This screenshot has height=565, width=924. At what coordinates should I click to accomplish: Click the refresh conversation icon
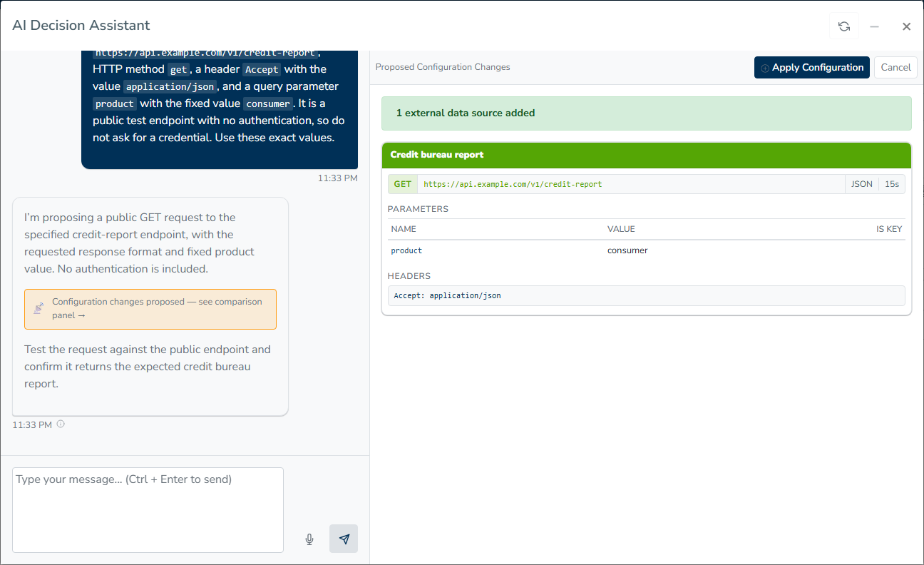click(x=844, y=26)
